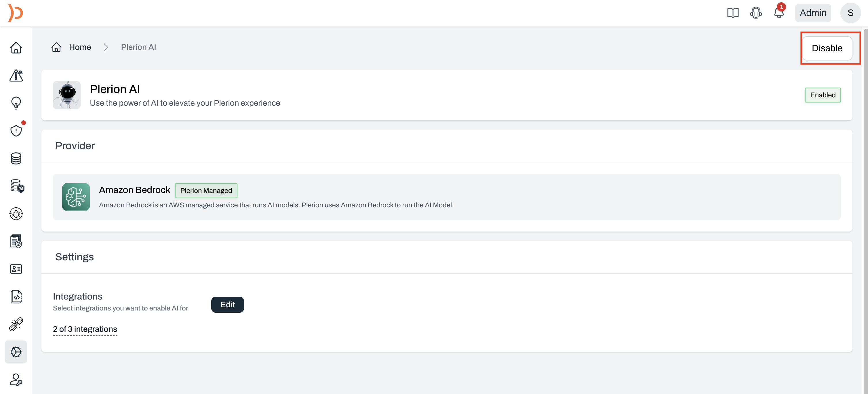Disable Plerion AI

coord(827,48)
